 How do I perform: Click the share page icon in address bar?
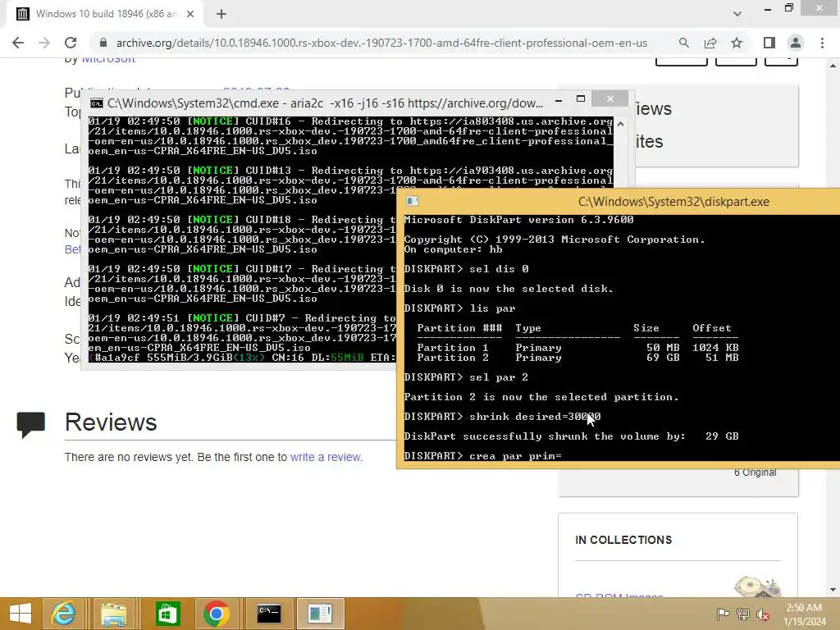click(x=710, y=43)
